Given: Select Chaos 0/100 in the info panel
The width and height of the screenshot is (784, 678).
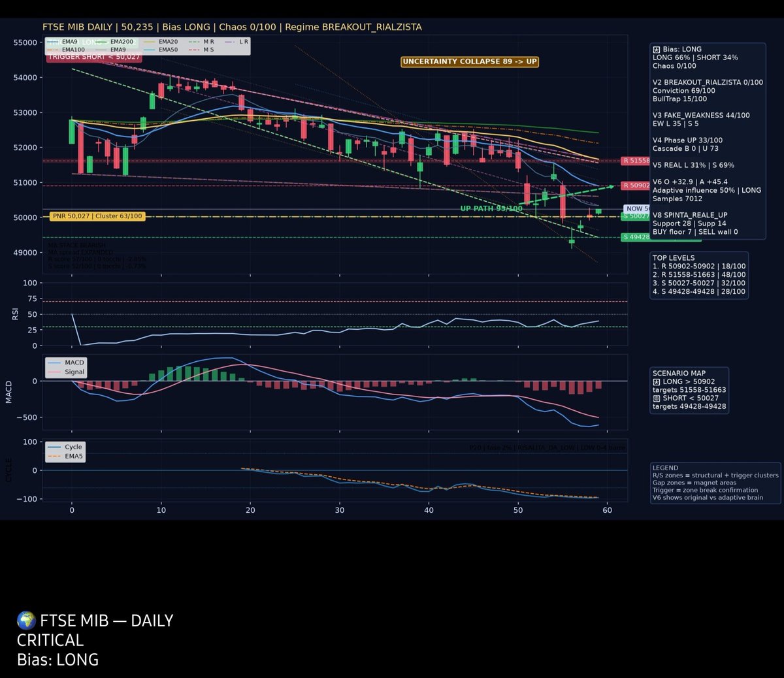Looking at the screenshot, I should click(674, 66).
